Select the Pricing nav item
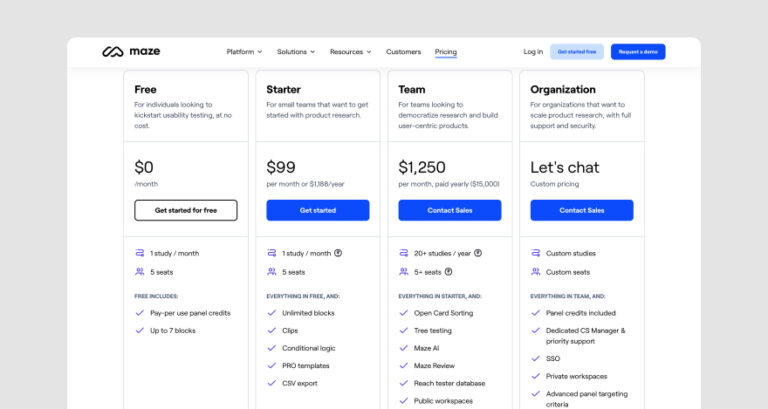Viewport: 768px width, 409px height. [446, 52]
